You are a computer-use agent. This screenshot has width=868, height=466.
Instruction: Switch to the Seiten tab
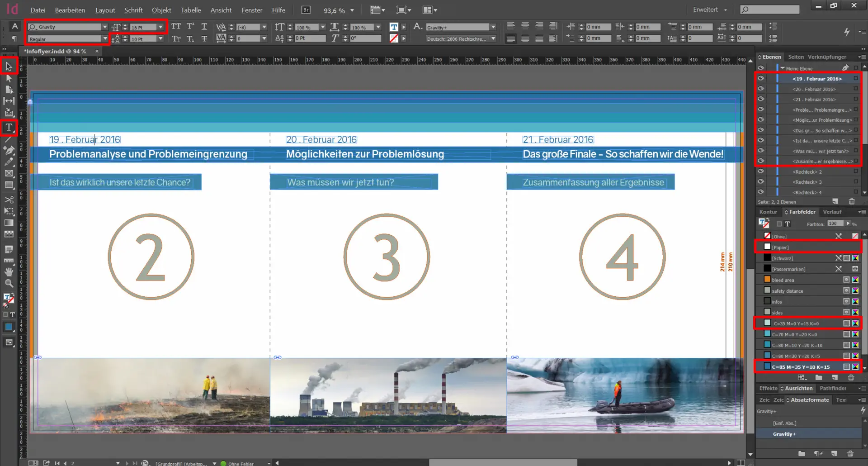pos(796,57)
